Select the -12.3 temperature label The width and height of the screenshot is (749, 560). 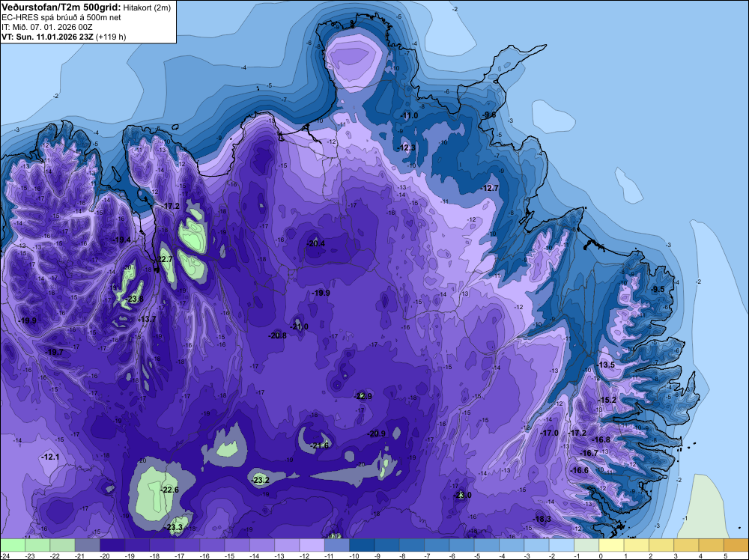tap(407, 147)
